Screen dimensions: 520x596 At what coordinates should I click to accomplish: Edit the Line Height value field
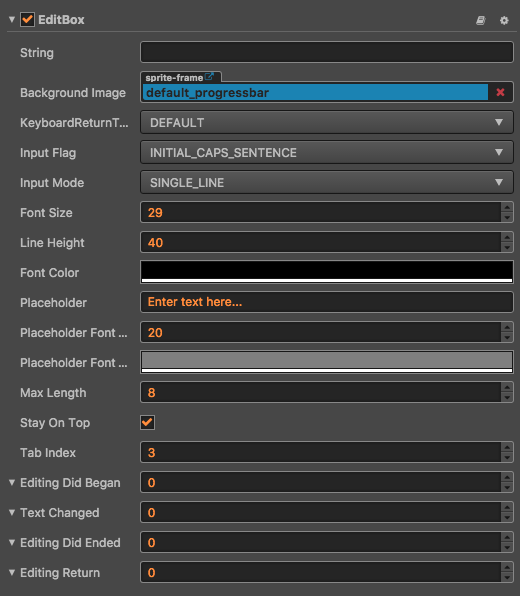[x=320, y=242]
